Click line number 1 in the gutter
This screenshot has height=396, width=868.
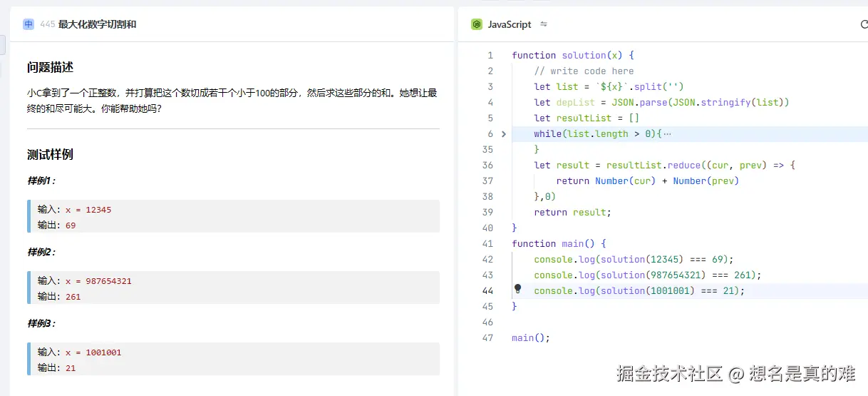[x=490, y=55]
